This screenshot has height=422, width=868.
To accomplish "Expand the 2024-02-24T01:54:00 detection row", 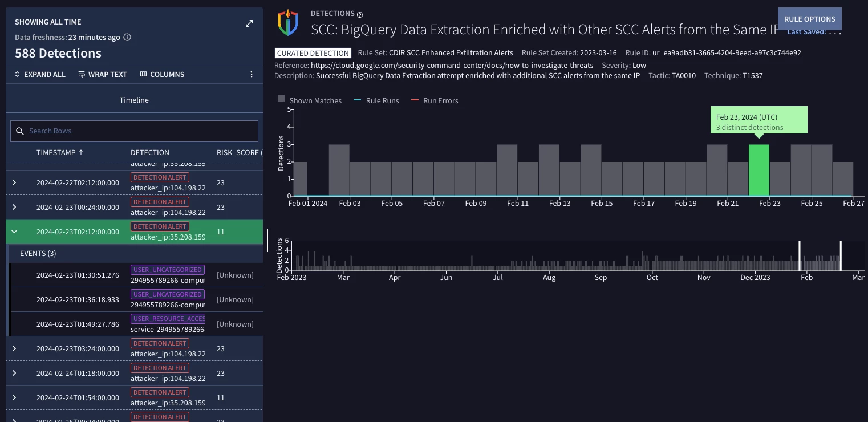I will (x=14, y=397).
